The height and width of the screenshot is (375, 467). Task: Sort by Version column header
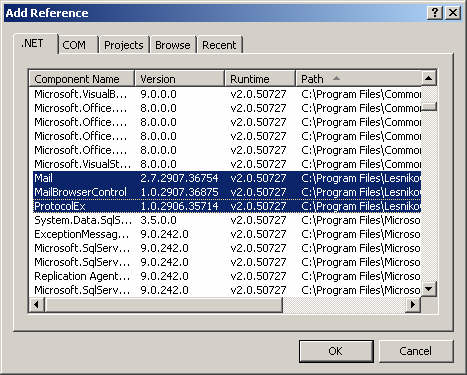(180, 79)
